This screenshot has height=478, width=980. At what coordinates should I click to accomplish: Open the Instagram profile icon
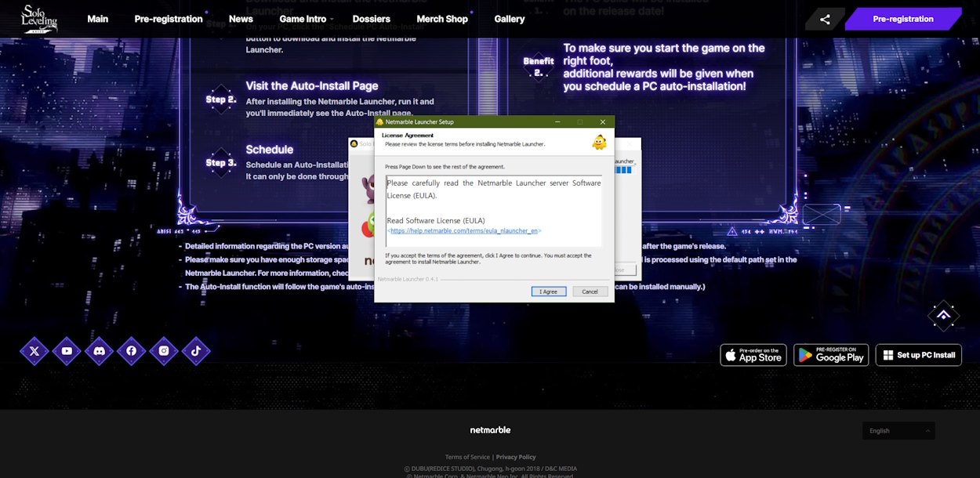[164, 351]
